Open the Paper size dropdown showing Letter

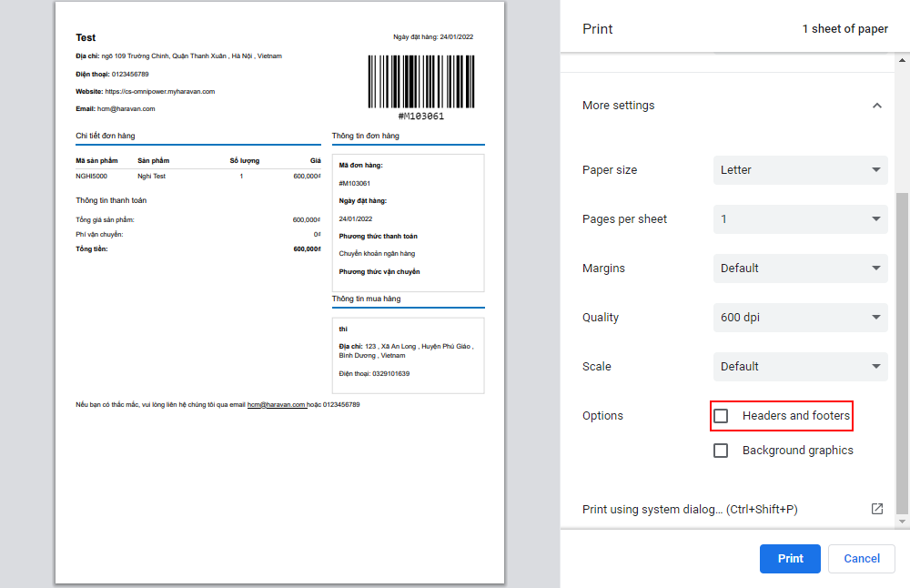800,170
